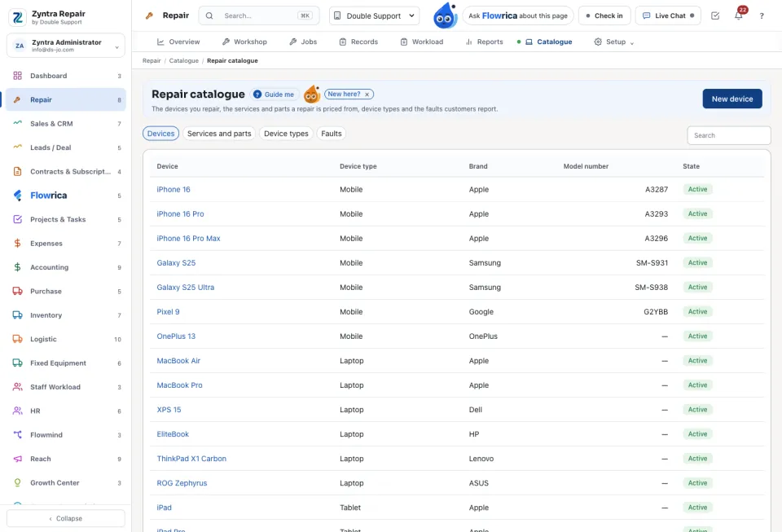Image resolution: width=782 pixels, height=532 pixels.
Task: Open Sales & CRM sidebar icon
Action: coord(17,124)
